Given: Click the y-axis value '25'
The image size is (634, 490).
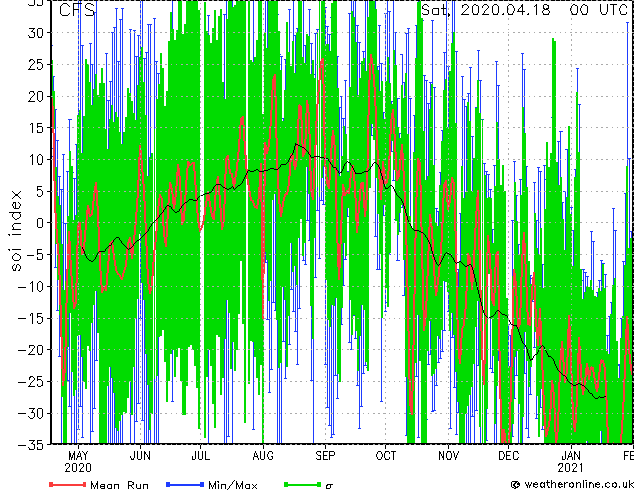Looking at the screenshot, I should [35, 65].
